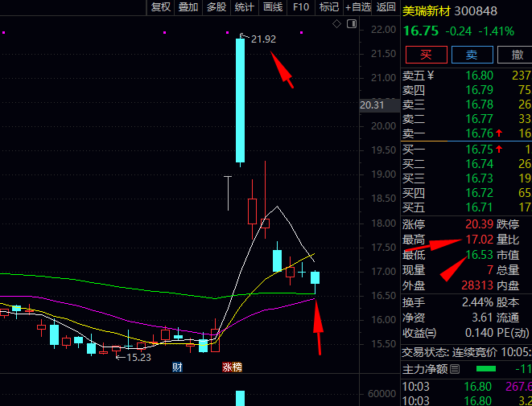This screenshot has height=406, width=532.
Task: Select 卖四 price 16.79
Action: tap(480, 90)
